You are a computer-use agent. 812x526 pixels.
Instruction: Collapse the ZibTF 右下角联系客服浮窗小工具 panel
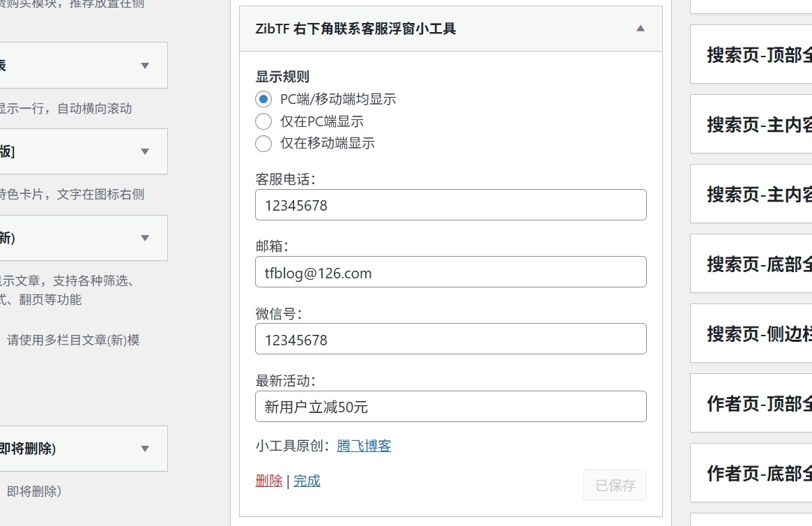click(x=641, y=29)
